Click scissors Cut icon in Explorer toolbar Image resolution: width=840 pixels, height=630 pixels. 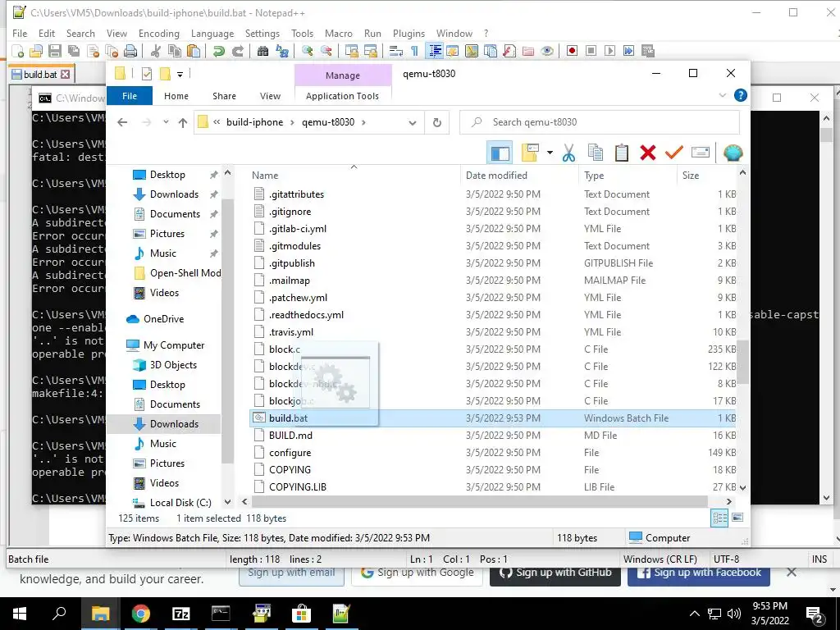click(x=569, y=153)
